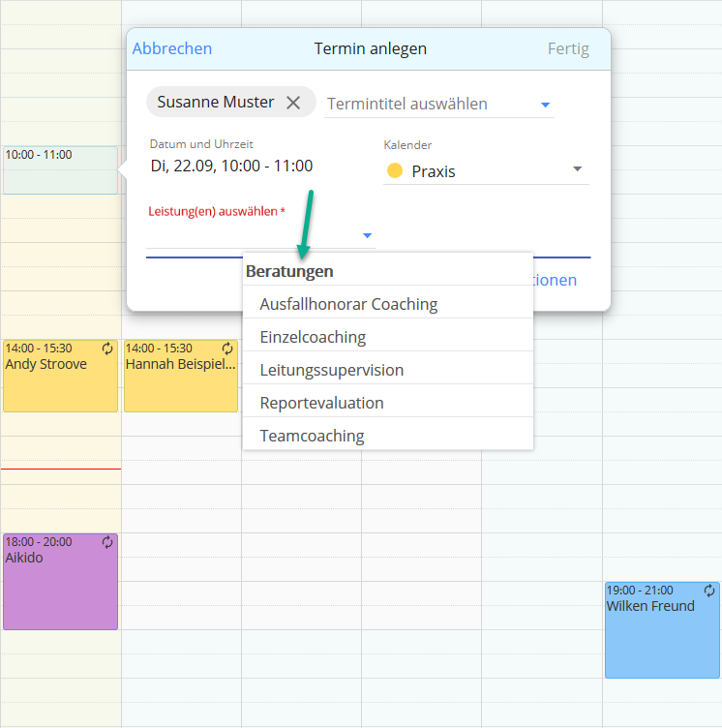Image resolution: width=722 pixels, height=728 pixels.
Task: Click recurrence icon on Andy Stroove appointment
Action: [107, 349]
